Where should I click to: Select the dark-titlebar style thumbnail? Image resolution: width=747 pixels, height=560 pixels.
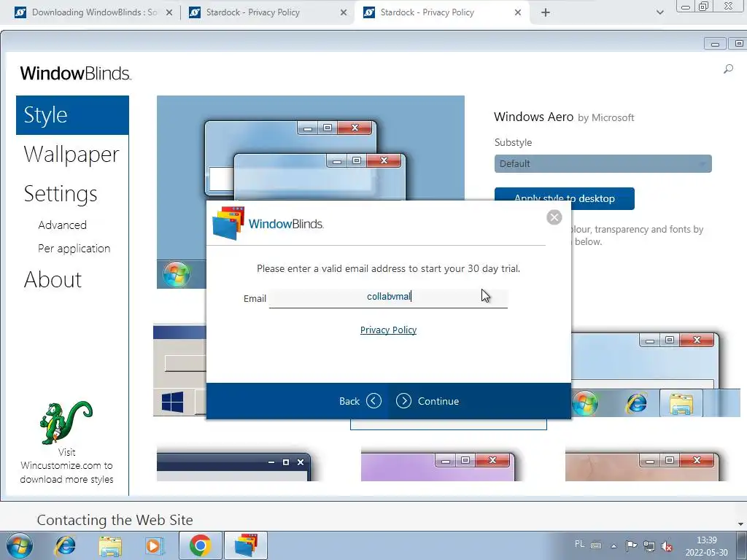coord(233,466)
